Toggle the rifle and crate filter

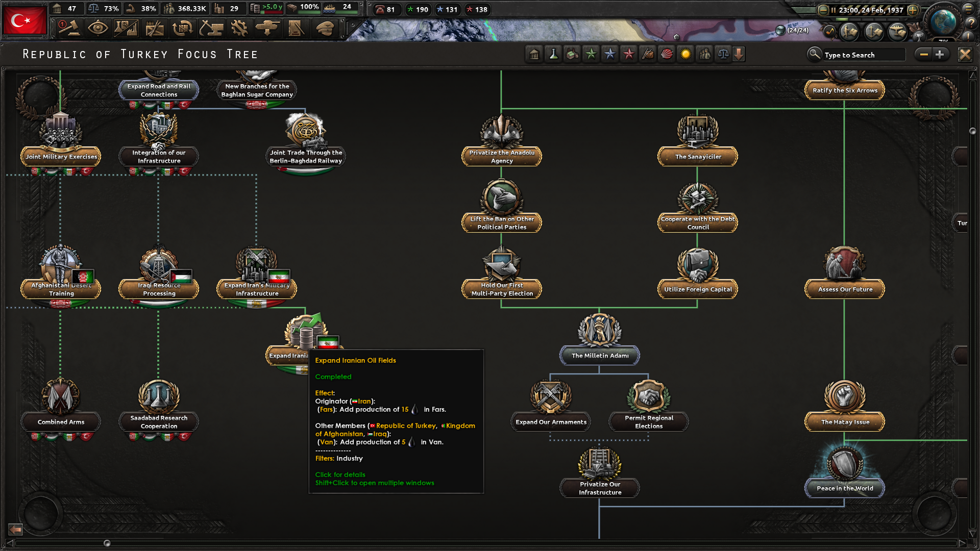pyautogui.click(x=648, y=54)
